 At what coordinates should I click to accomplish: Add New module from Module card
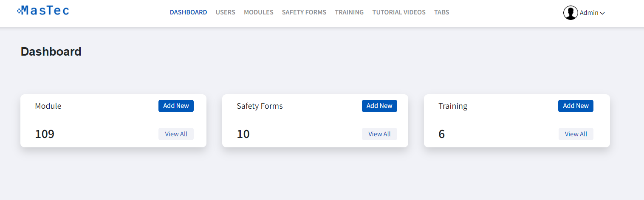pos(176,106)
